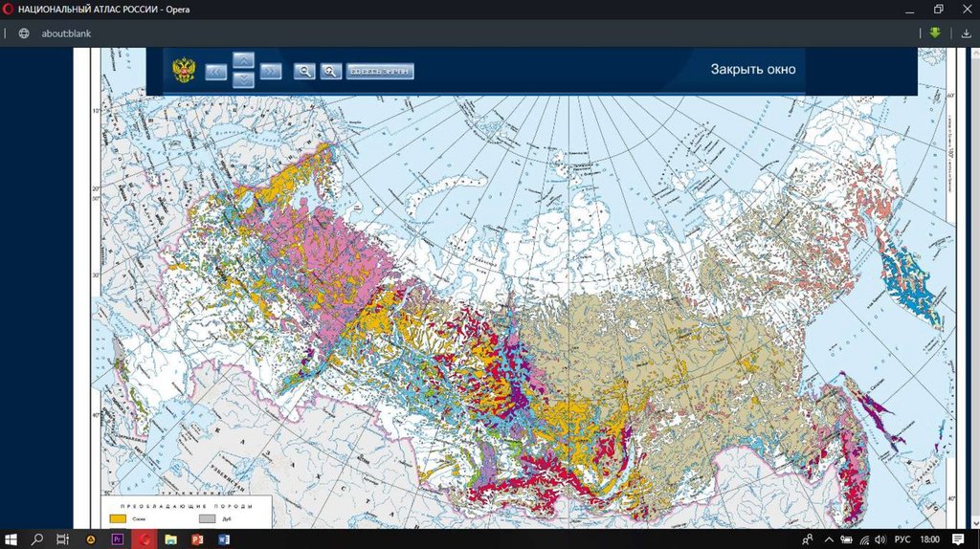Open Opera downloads icon in address bar
This screenshot has width=980, height=549.
pyautogui.click(x=967, y=33)
